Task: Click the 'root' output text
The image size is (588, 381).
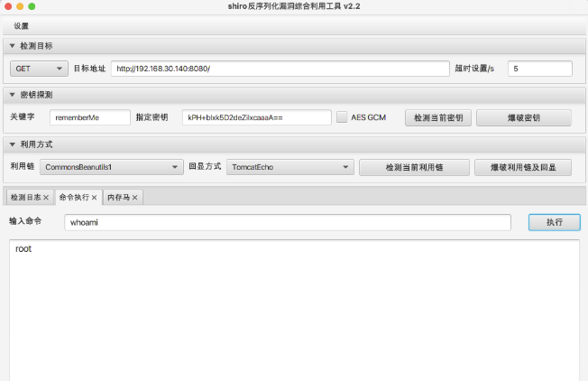Action: click(x=23, y=249)
